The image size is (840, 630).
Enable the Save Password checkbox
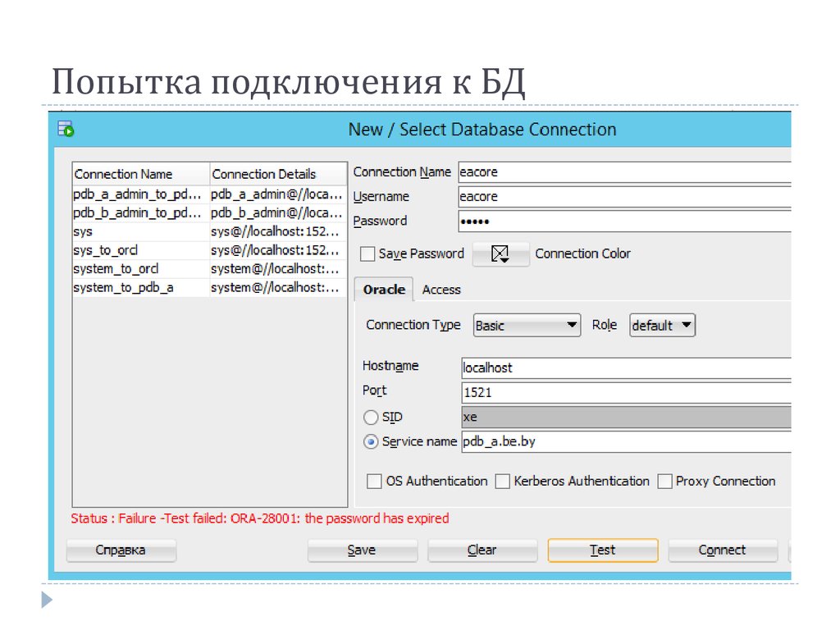click(x=367, y=254)
